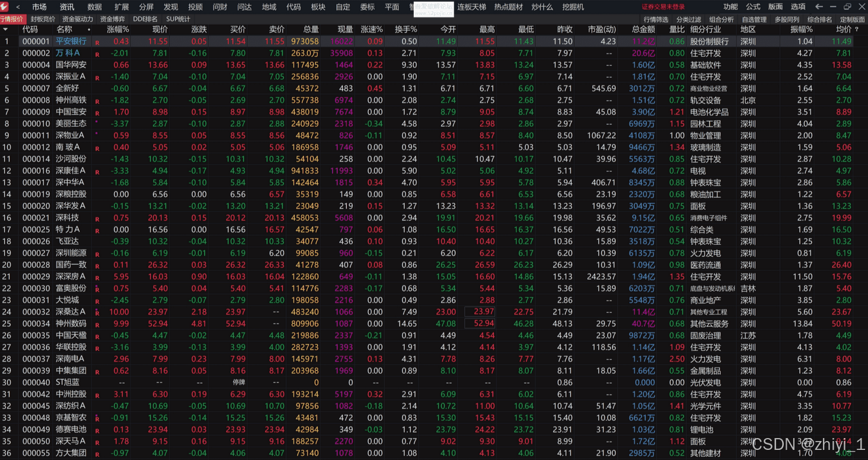The image size is (868, 460).
Task: Click the 自选管理 button
Action: click(x=754, y=19)
